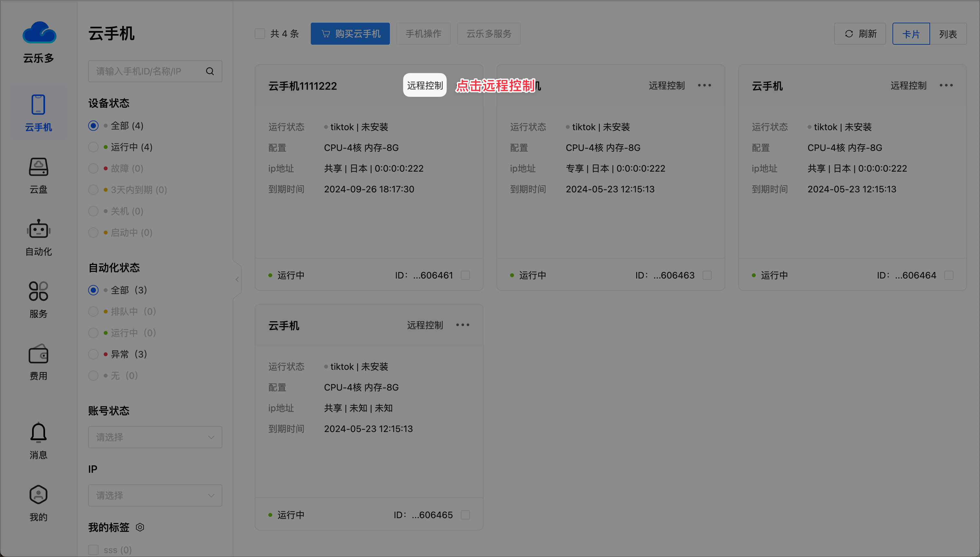Open the 自动化 robot section

click(x=38, y=238)
